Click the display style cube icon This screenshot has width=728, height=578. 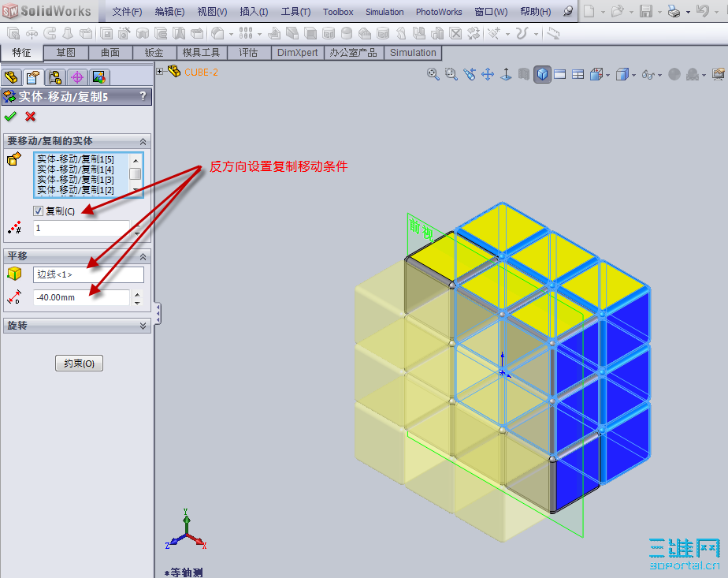pyautogui.click(x=622, y=74)
